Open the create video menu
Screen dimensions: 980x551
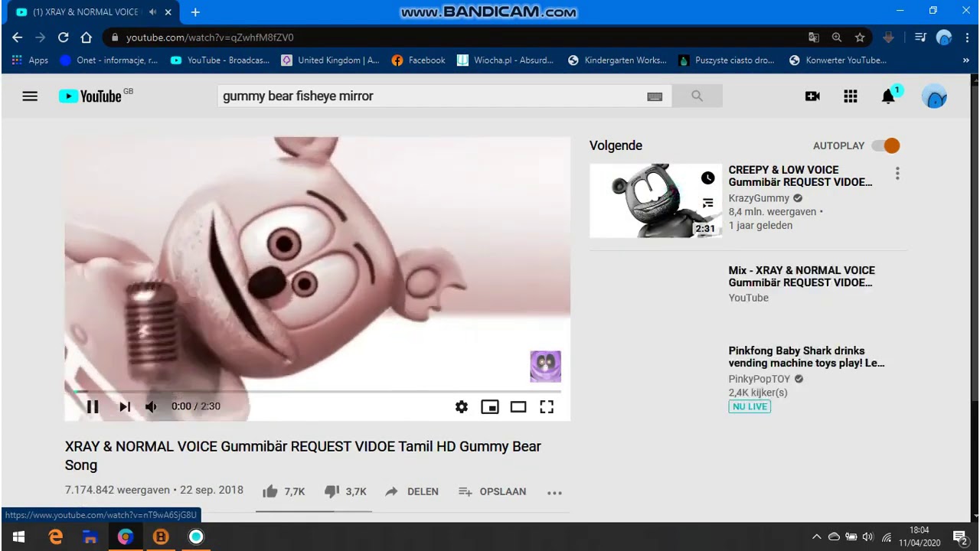(x=812, y=96)
